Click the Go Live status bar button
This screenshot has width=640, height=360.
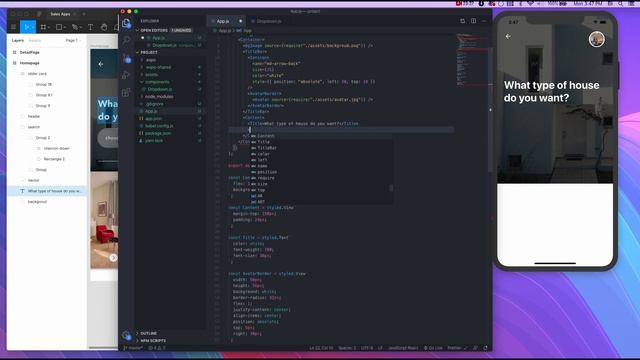(433, 348)
